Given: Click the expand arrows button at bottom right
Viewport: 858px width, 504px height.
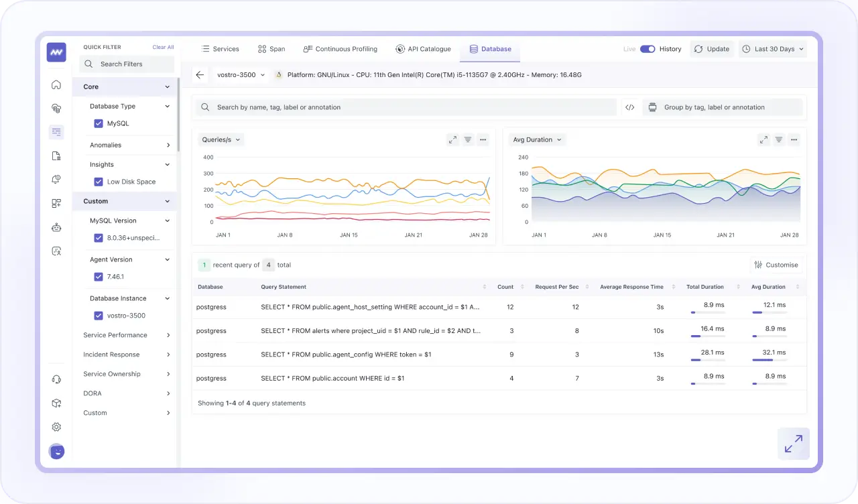Looking at the screenshot, I should (794, 444).
